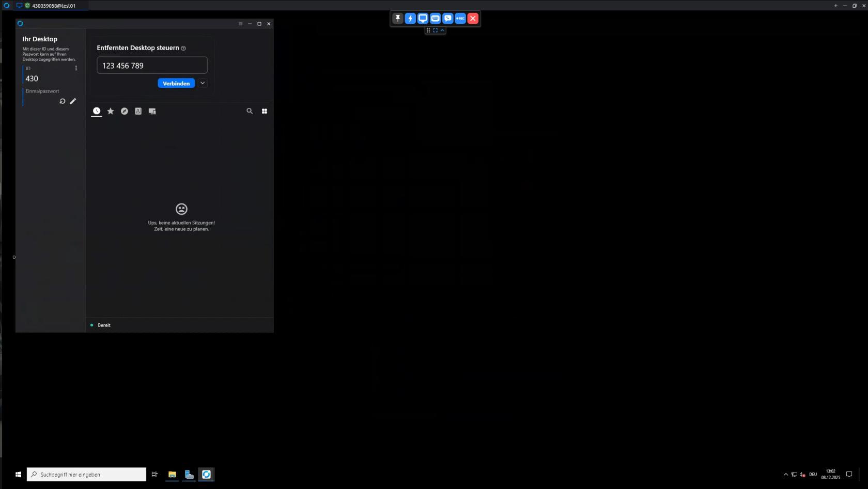This screenshot has width=868, height=489.
Task: Switch to the Favorites star tab
Action: (111, 111)
